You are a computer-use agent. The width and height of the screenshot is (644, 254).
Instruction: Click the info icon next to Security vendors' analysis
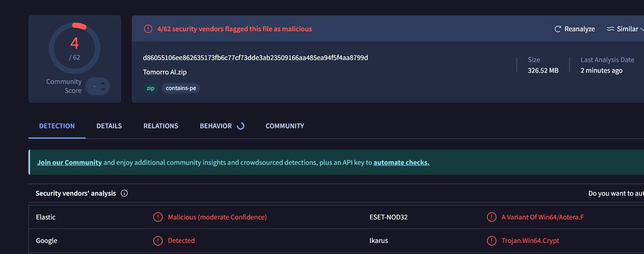(125, 193)
